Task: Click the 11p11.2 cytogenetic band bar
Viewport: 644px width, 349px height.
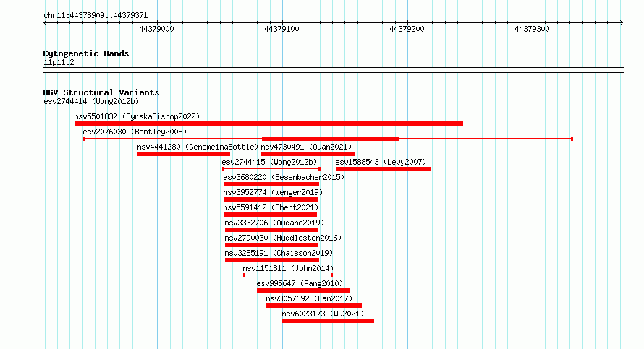Action: 333,70
